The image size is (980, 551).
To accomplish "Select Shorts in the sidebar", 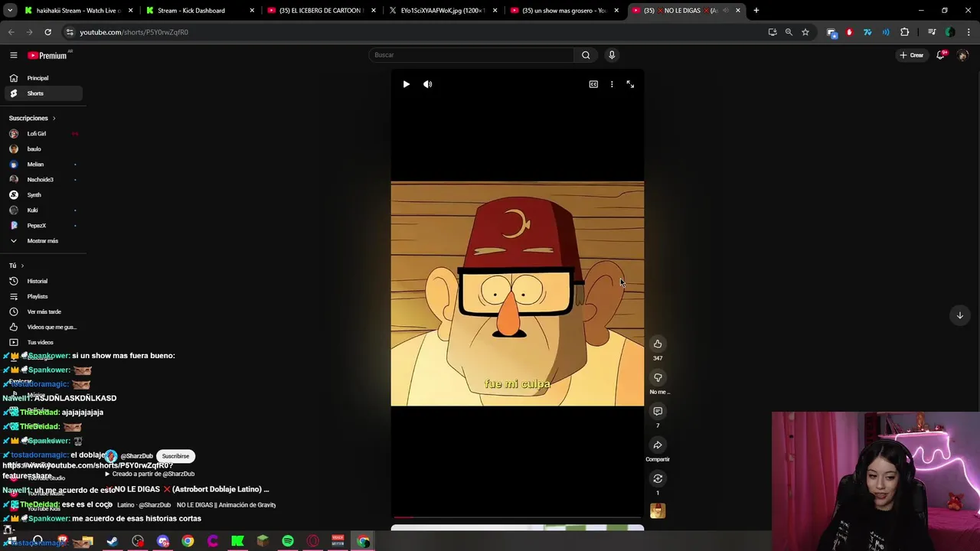I will [x=43, y=93].
